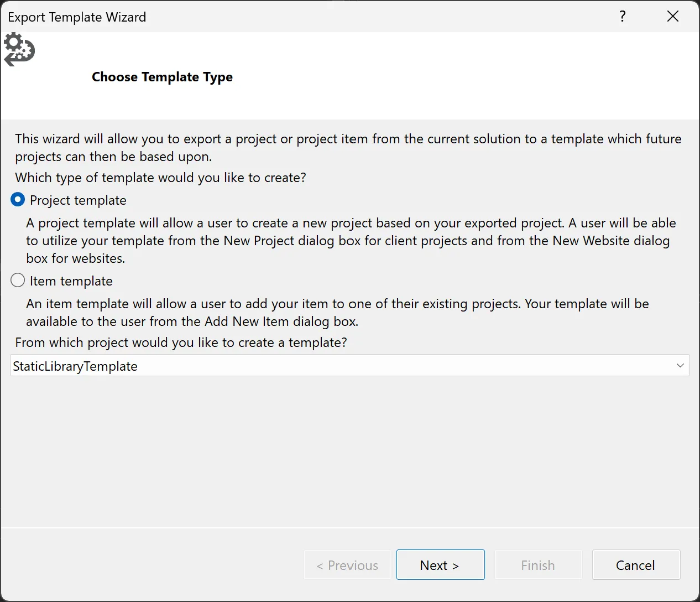Click the Cancel button
This screenshot has height=602, width=700.
pyautogui.click(x=636, y=565)
